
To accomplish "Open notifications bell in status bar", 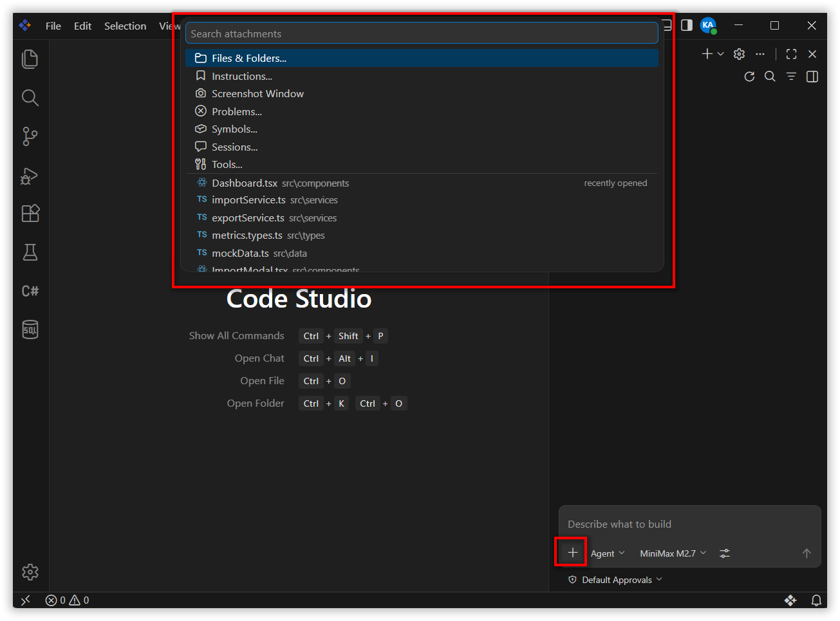I will pos(816,600).
